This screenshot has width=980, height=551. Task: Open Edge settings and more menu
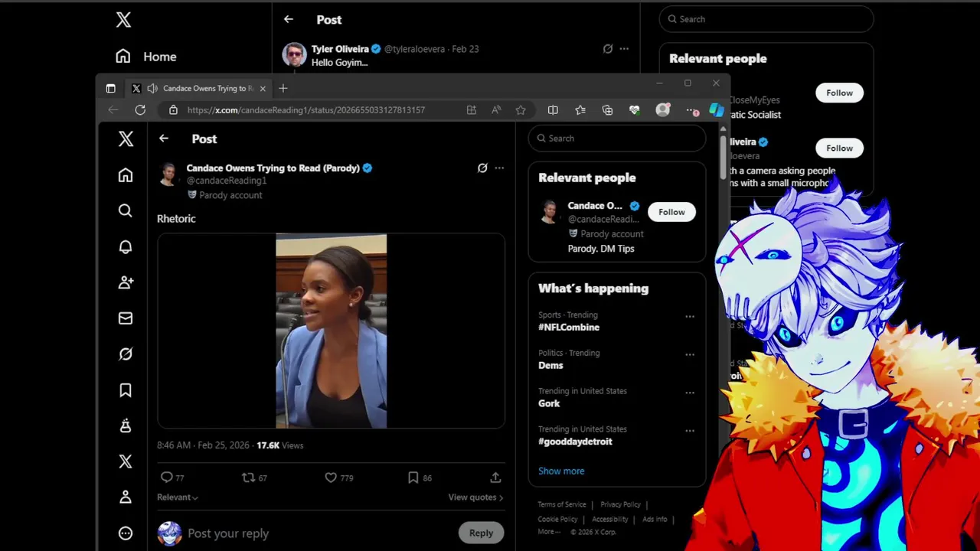pyautogui.click(x=691, y=111)
